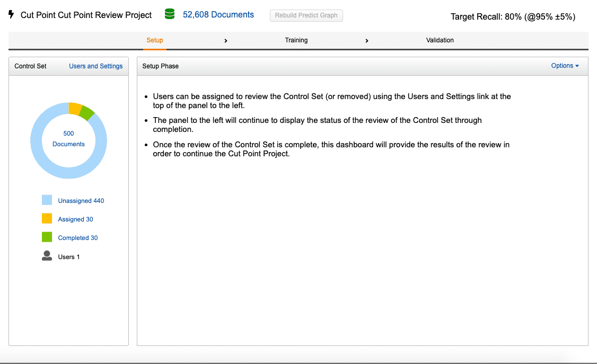597x364 pixels.
Task: Click the Completed 30 link
Action: coord(78,237)
